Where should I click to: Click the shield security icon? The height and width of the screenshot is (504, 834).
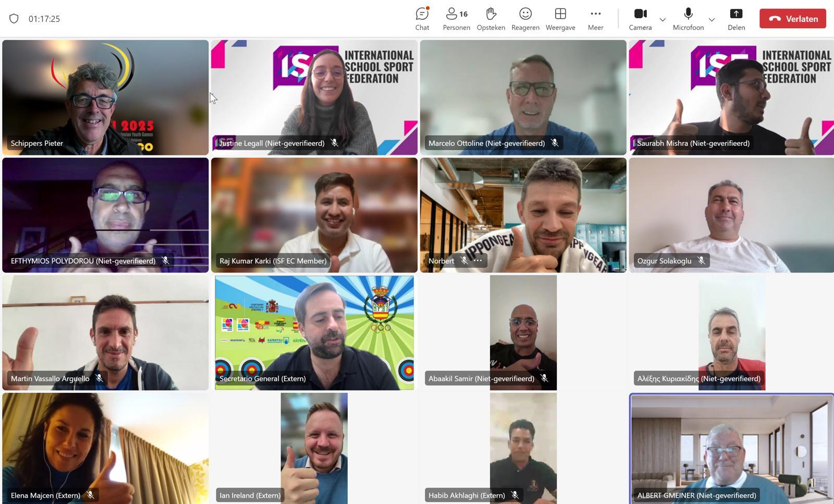[14, 19]
